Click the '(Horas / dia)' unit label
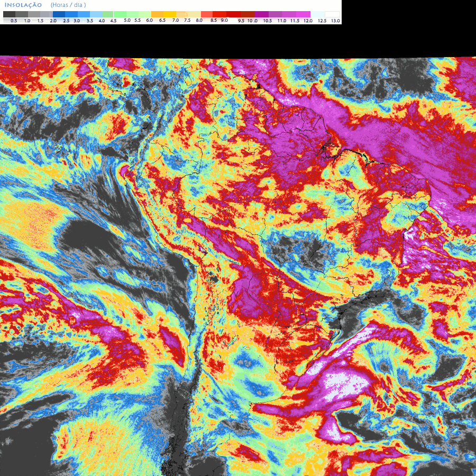Screen dimensions: 476x476 (68, 5)
